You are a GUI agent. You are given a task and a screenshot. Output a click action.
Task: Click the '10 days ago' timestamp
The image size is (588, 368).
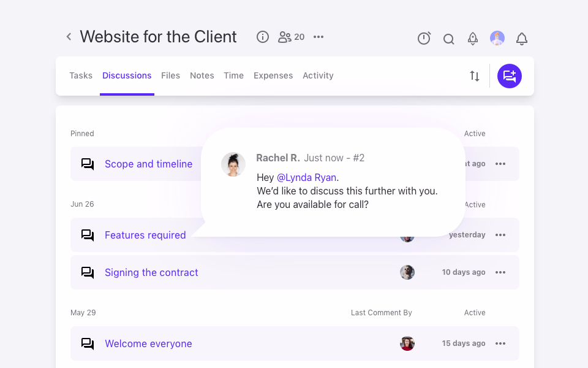[x=464, y=272]
